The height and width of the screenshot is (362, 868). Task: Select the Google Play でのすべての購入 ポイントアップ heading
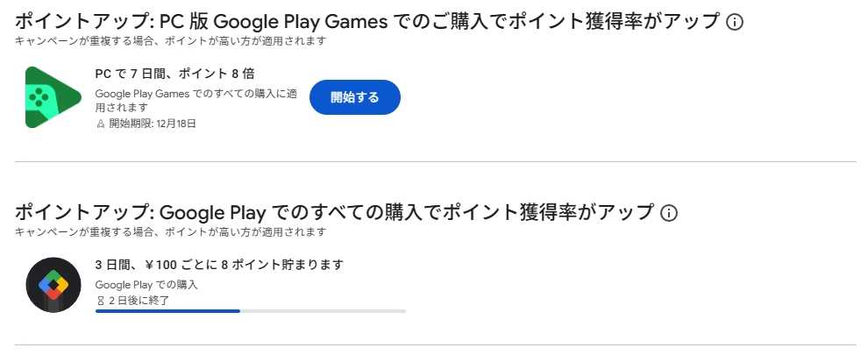coord(333,213)
